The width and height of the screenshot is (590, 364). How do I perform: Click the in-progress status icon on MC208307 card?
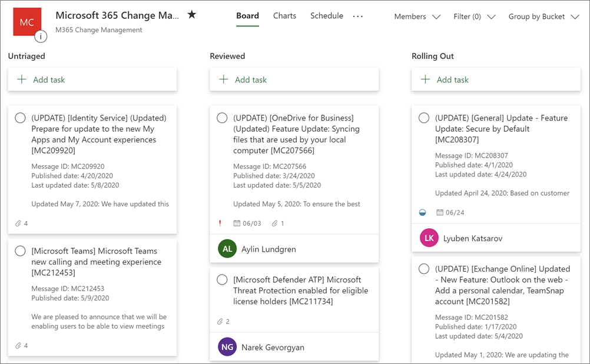(x=422, y=212)
